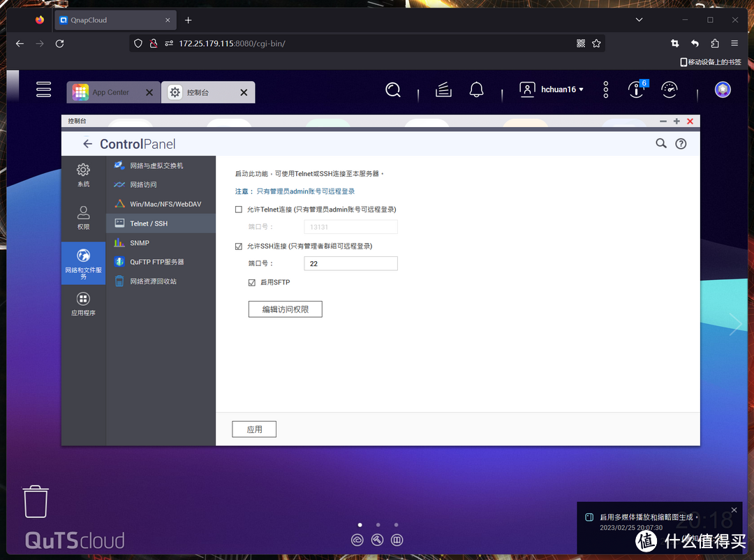Click the admin remote login notice link
Viewport: 754px width, 560px height.
[305, 191]
